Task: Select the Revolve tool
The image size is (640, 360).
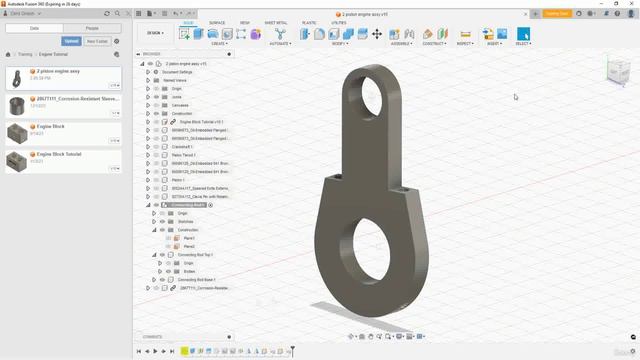Action: (x=213, y=34)
